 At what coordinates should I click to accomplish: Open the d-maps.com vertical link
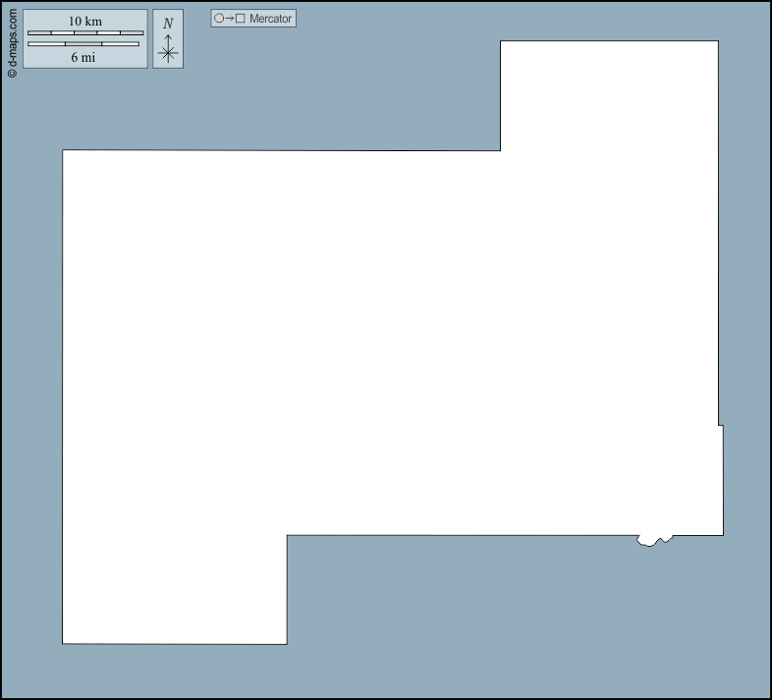coord(12,37)
